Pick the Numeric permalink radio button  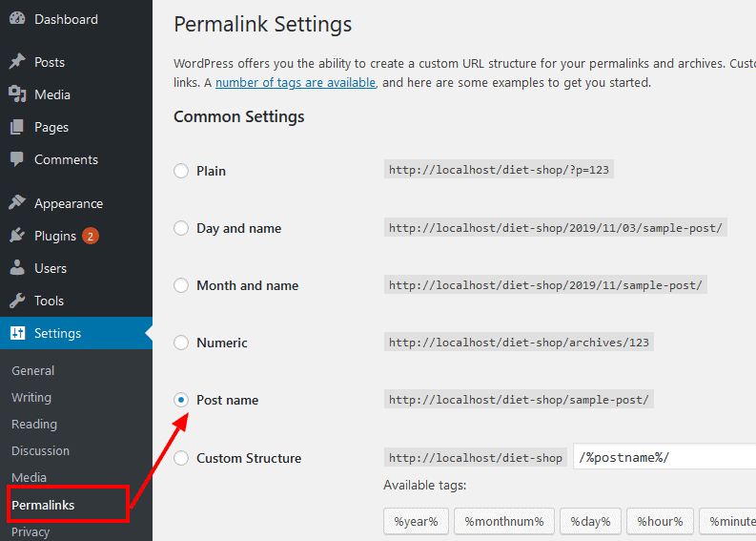[181, 343]
